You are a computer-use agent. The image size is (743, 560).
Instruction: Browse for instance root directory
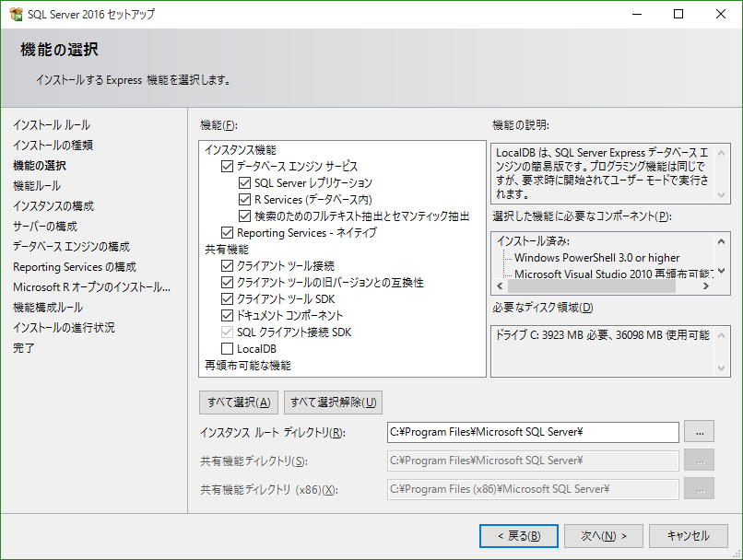click(x=700, y=432)
